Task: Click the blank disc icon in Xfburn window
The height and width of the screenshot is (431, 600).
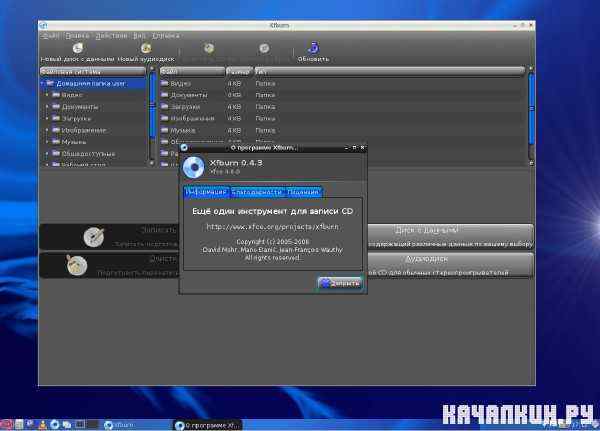Action: pos(77,265)
